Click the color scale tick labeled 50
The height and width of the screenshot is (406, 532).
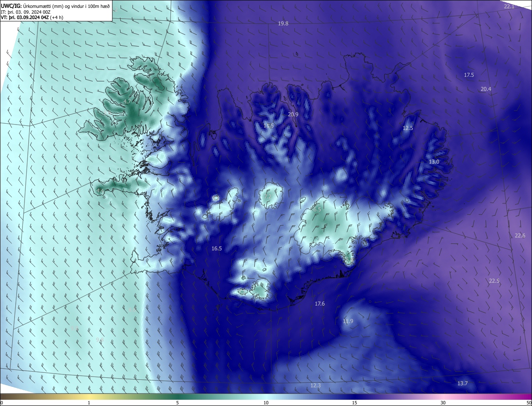coord(529,403)
